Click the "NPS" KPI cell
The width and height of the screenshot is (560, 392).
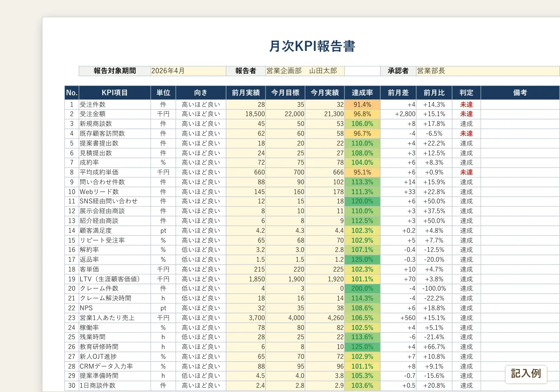(x=115, y=308)
